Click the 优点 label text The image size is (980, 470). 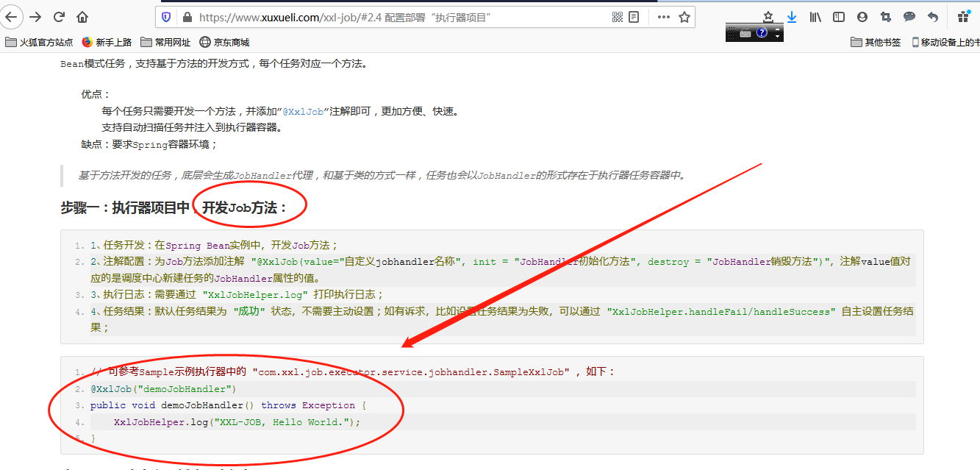96,95
